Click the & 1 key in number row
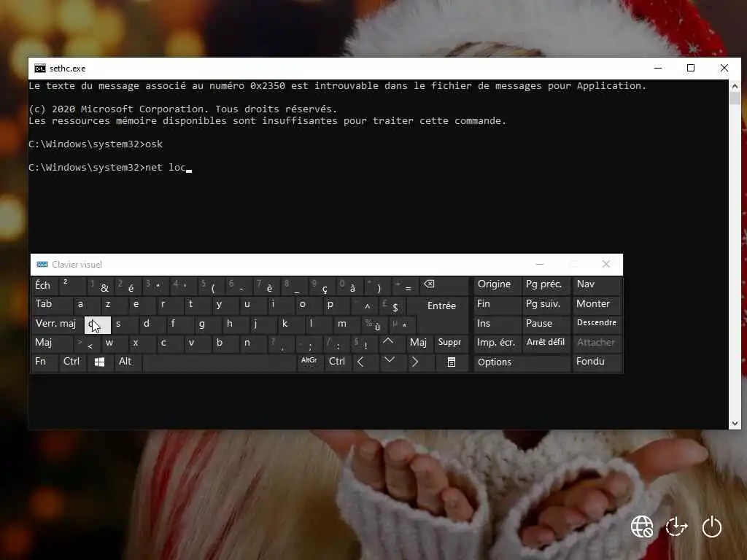This screenshot has width=747, height=560. pos(100,285)
